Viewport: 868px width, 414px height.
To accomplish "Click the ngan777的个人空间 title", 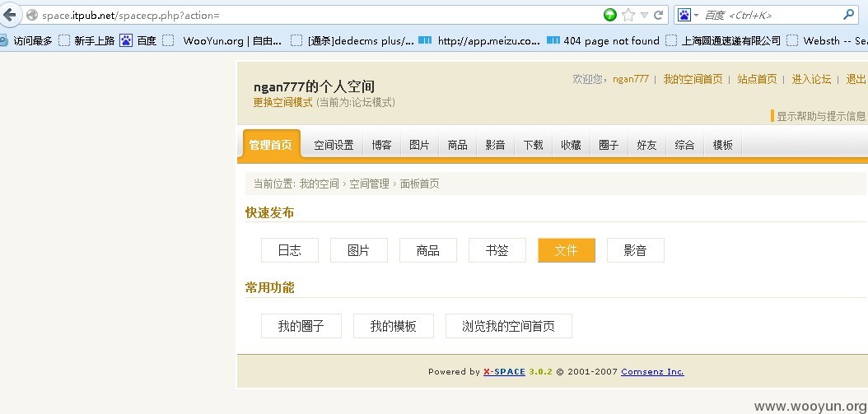I will (314, 86).
